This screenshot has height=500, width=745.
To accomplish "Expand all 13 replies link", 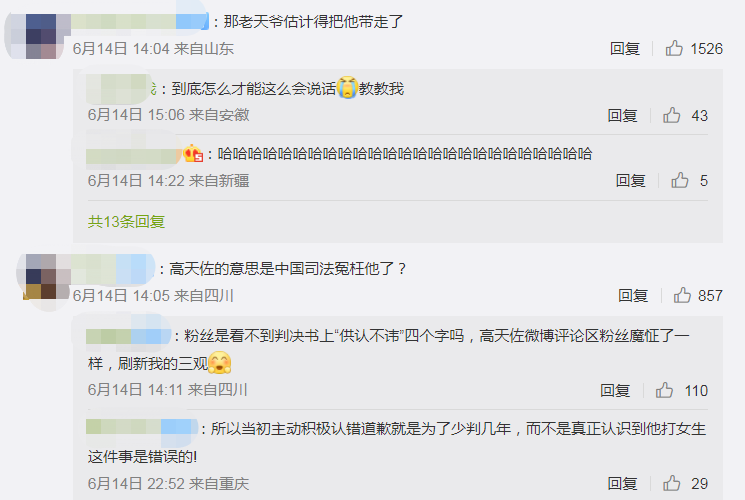I will point(126,221).
